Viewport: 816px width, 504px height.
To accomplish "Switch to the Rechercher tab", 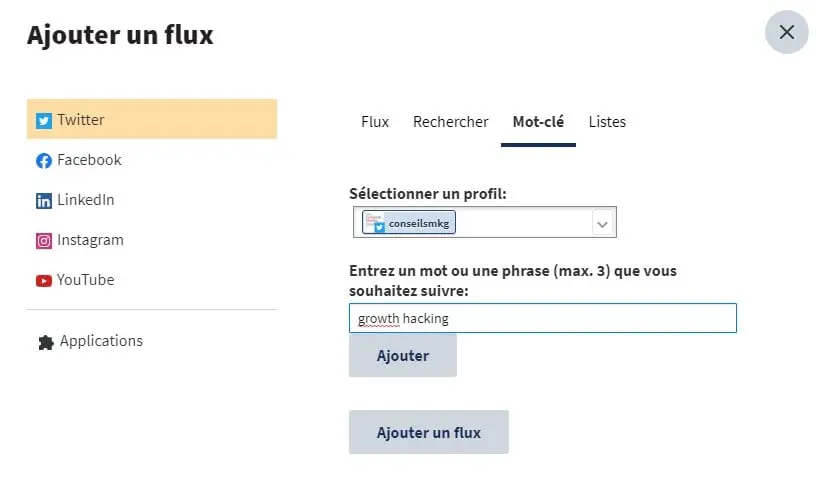I will 451,122.
